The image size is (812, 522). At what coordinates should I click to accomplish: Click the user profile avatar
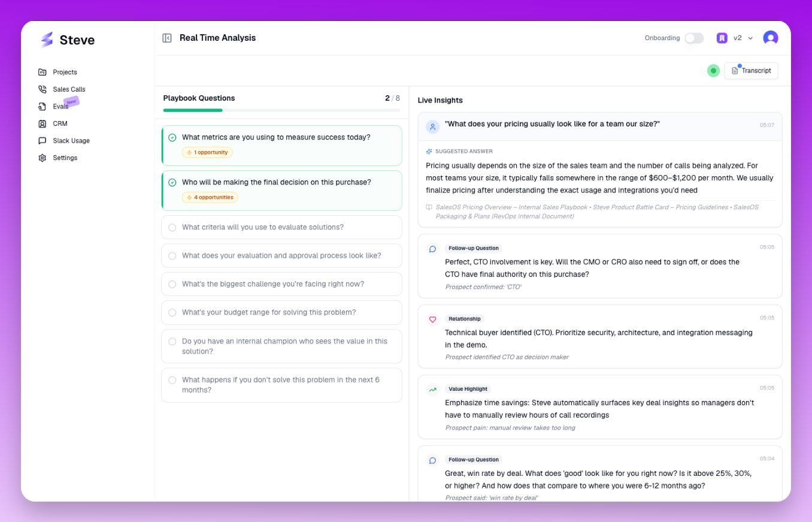[x=770, y=38]
